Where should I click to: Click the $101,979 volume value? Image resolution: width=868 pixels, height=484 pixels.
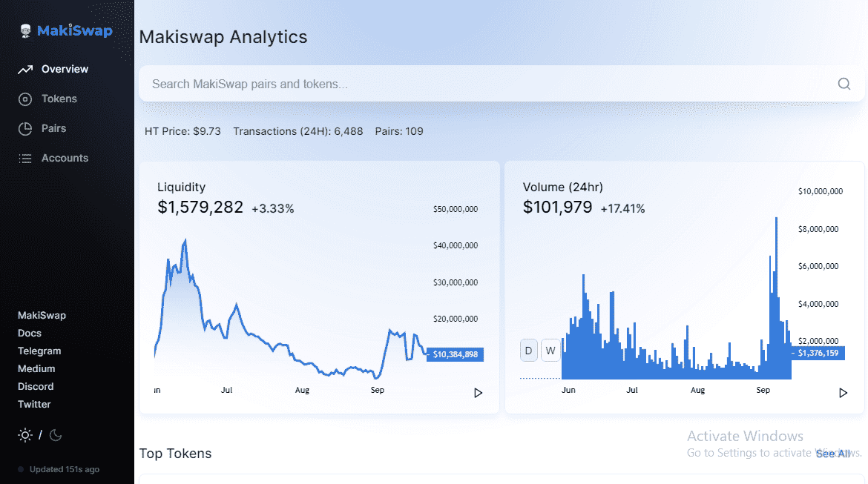pos(557,207)
